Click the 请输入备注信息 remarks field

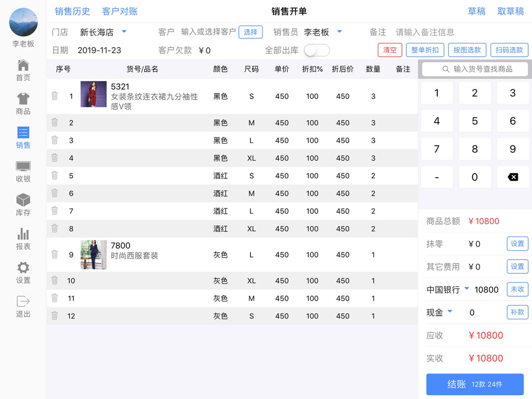pos(425,32)
